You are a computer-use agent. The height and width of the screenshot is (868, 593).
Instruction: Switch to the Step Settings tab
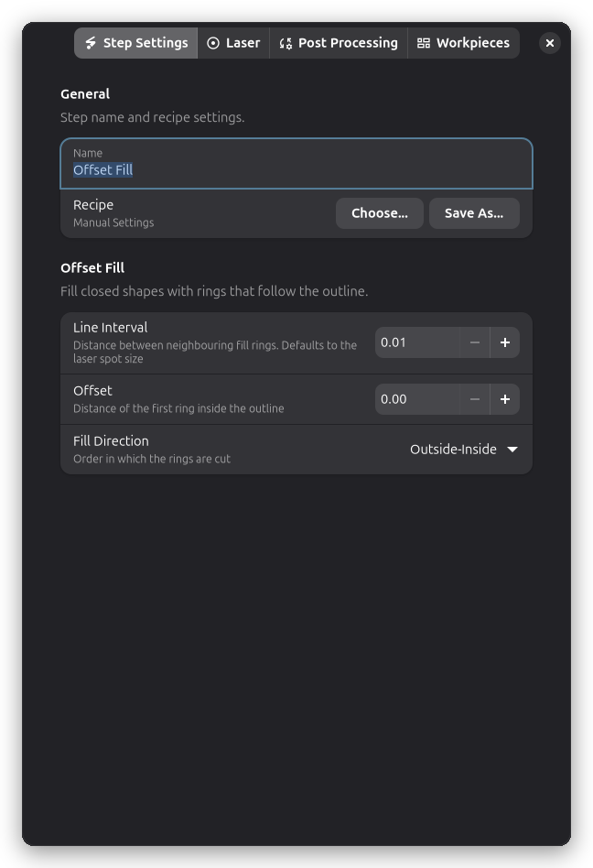click(x=136, y=43)
